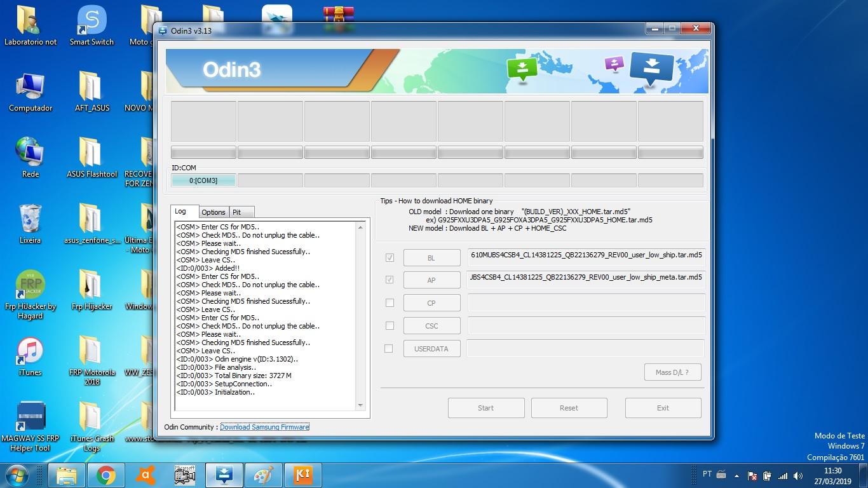Select the 0:[COM3] port box
Screen dimensions: 868x488
pyautogui.click(x=203, y=180)
